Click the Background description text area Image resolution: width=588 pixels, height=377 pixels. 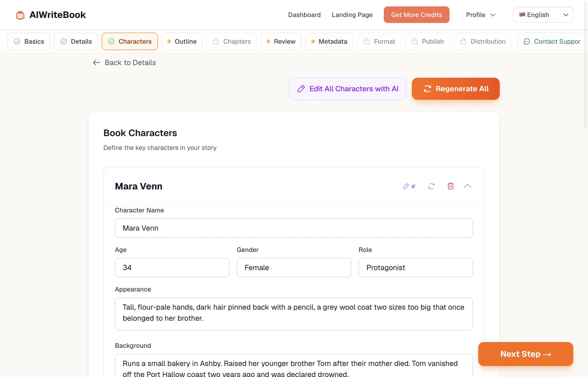[x=294, y=366]
